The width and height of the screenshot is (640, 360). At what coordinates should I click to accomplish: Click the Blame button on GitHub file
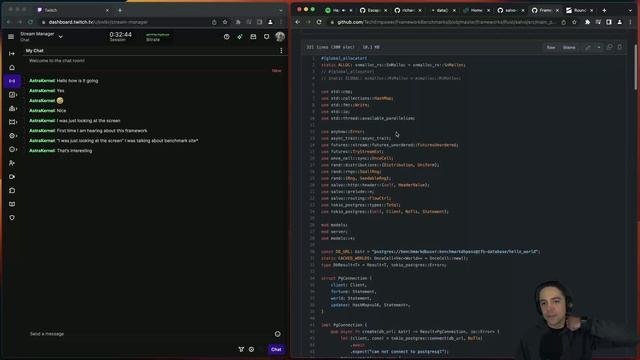click(x=569, y=47)
